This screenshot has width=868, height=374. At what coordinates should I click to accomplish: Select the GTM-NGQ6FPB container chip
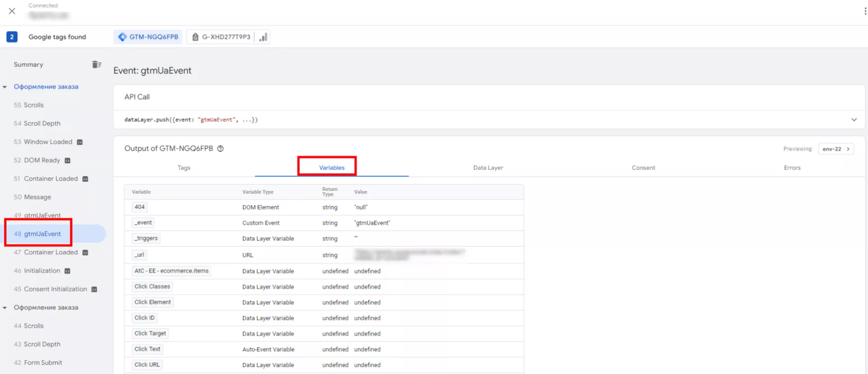(148, 37)
